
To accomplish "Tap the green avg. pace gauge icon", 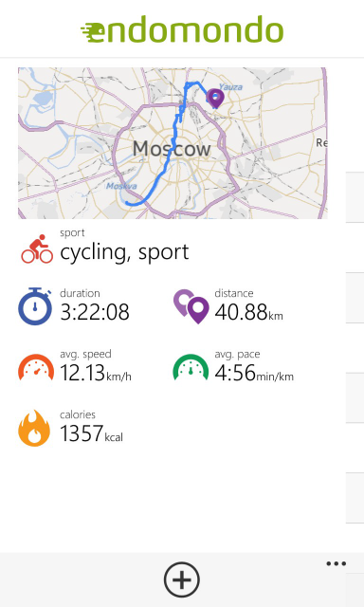I will click(191, 367).
